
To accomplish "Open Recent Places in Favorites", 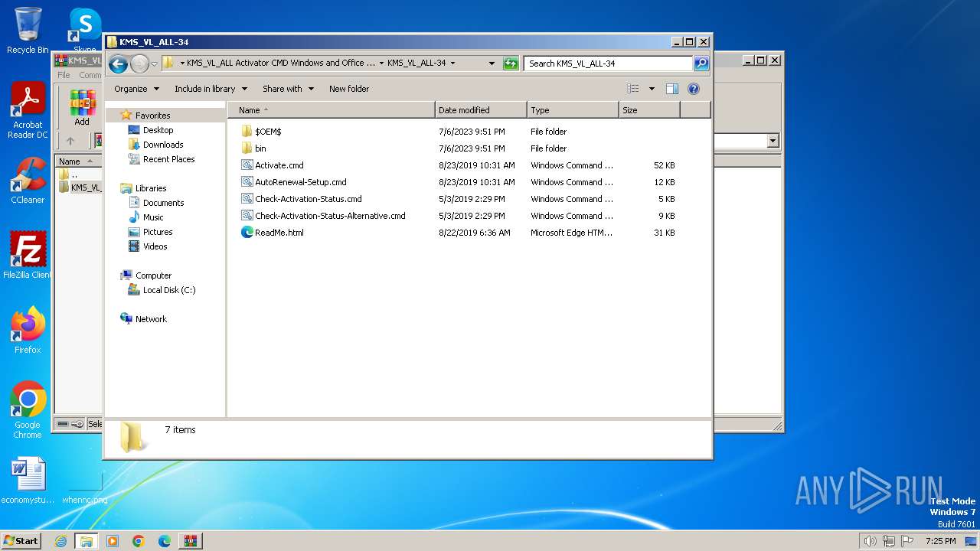I will point(168,159).
